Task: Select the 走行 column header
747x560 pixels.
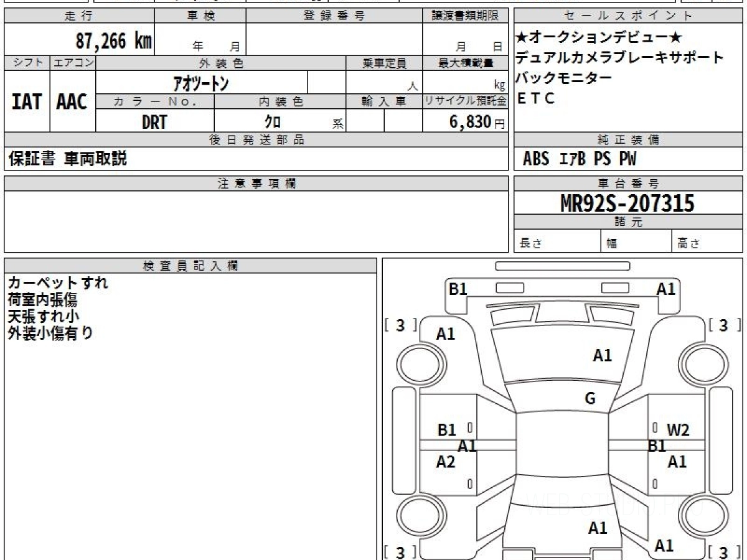Action: pyautogui.click(x=78, y=16)
